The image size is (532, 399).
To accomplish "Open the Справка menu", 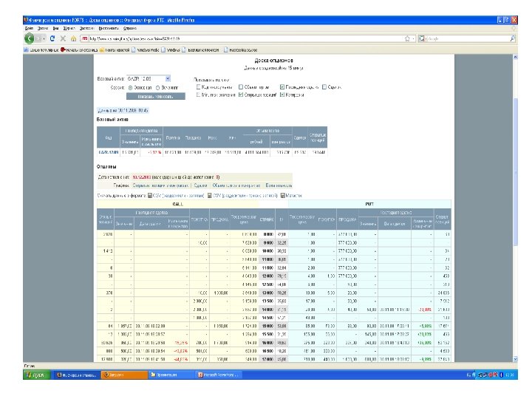I will tap(130, 28).
